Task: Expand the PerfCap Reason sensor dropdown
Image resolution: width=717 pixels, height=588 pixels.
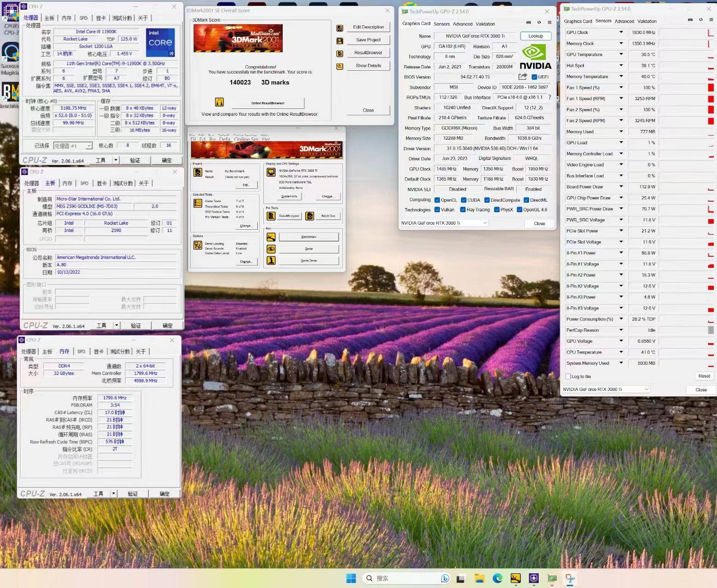Action: tap(621, 330)
